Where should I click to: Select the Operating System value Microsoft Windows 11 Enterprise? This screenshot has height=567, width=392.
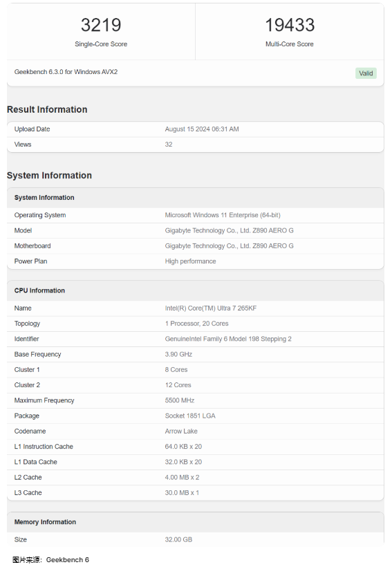point(223,215)
